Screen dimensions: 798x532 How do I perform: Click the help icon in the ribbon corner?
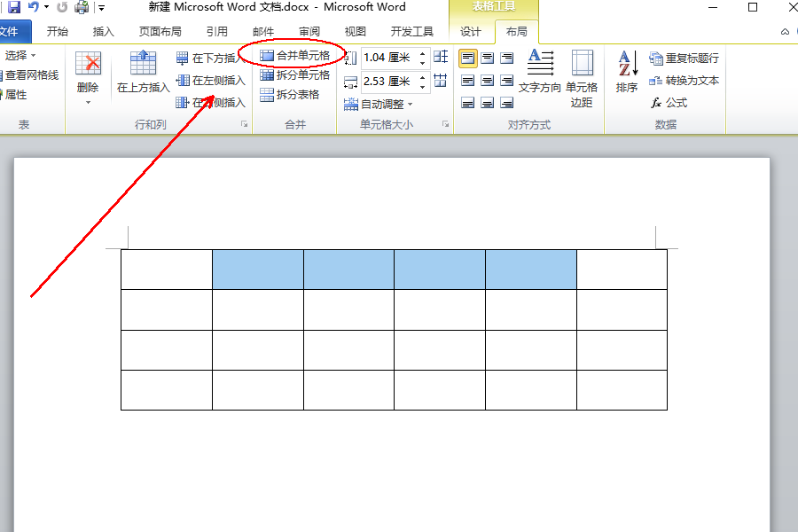pos(796,32)
